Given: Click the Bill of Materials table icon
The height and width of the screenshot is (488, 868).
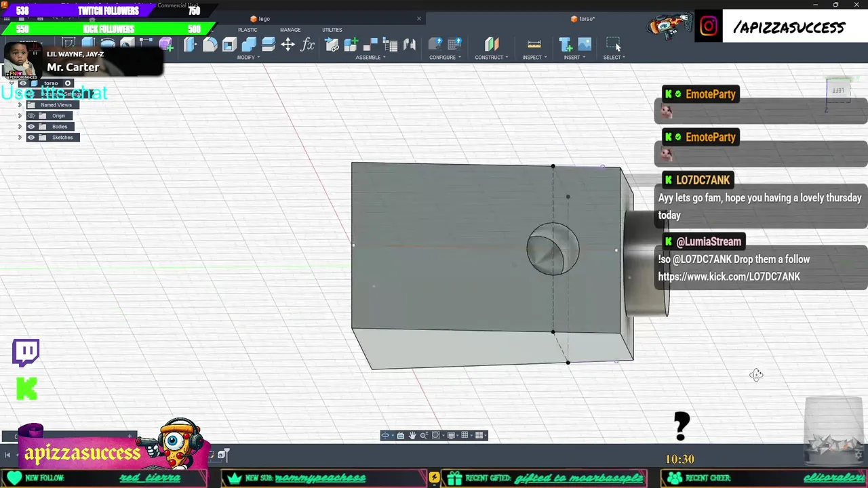Looking at the screenshot, I should (390, 45).
